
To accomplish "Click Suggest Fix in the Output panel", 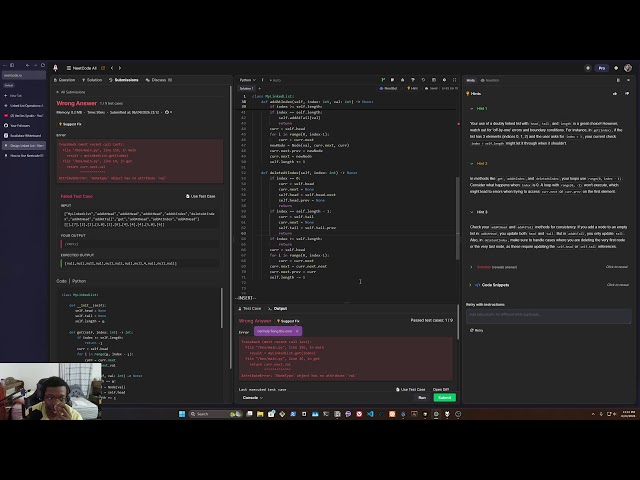I will click(x=288, y=321).
